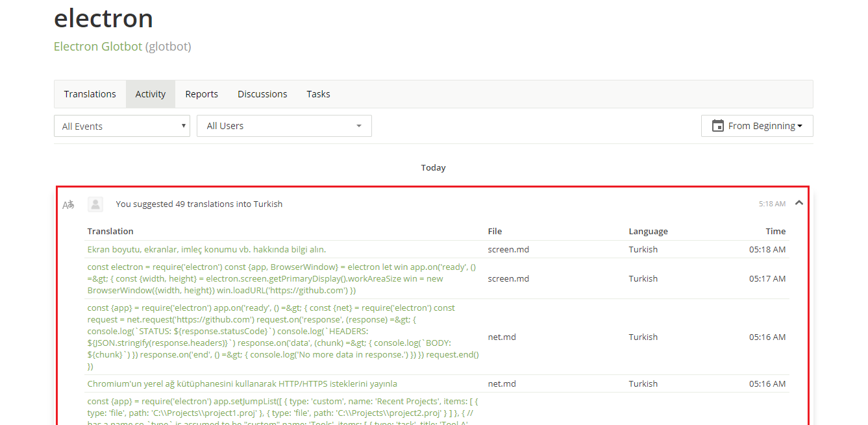Image resolution: width=868 pixels, height=425 pixels.
Task: Click the electron page heading
Action: click(103, 18)
